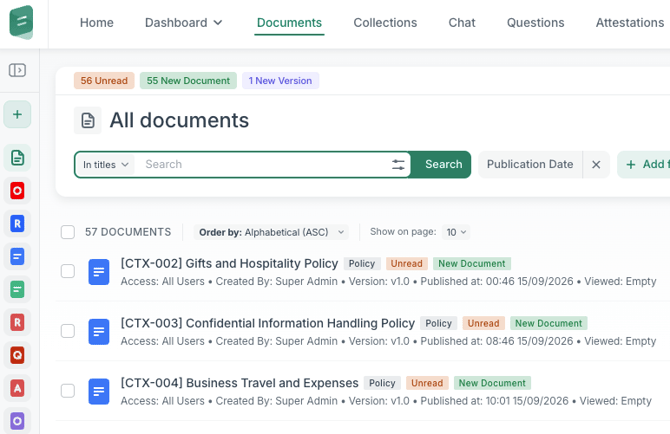
Task: Open Confidential Information Handling Policy document
Action: (x=267, y=323)
